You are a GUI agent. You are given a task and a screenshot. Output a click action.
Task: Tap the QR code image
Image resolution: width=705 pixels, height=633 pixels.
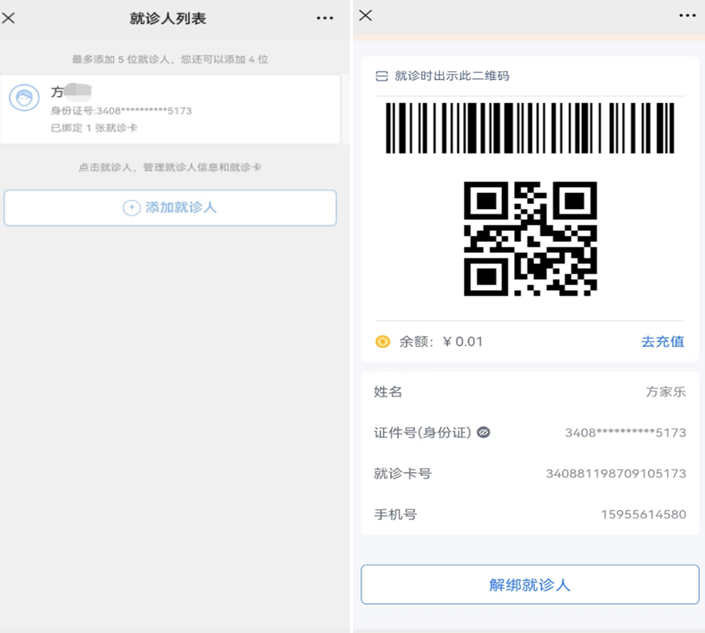pyautogui.click(x=530, y=239)
